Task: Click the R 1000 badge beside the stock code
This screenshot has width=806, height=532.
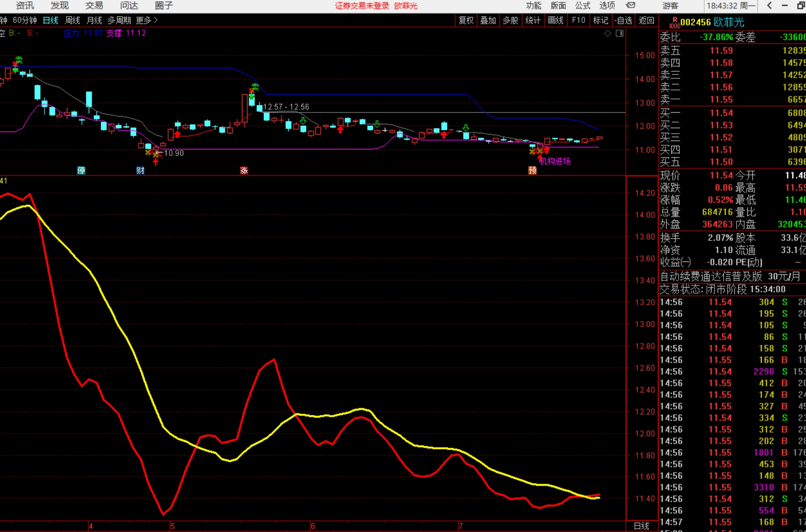Action: [x=675, y=23]
